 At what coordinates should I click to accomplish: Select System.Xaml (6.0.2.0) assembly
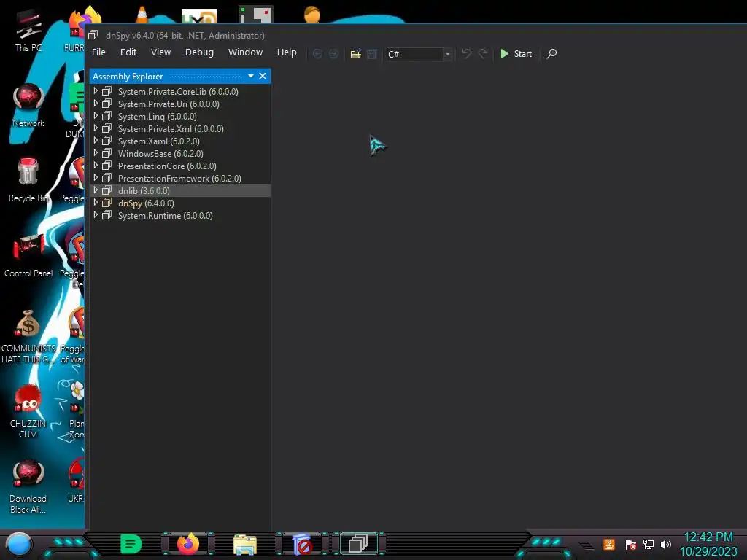click(158, 141)
